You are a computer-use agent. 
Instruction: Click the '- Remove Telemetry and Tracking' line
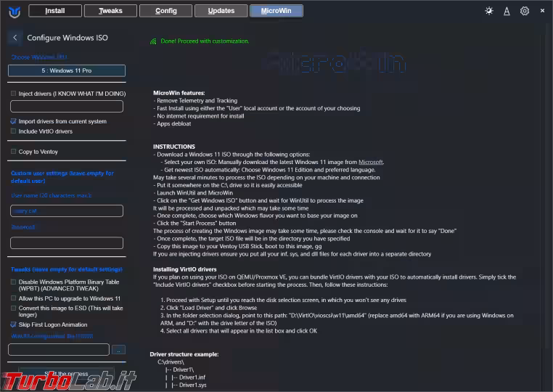(x=195, y=101)
